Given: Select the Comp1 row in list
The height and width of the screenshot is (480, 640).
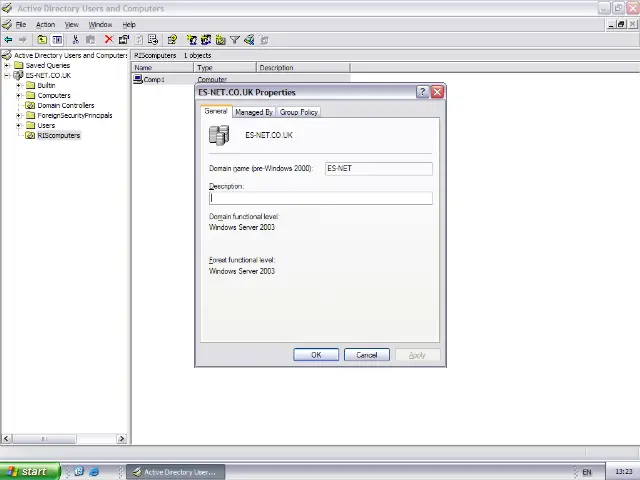Looking at the screenshot, I should (242, 79).
